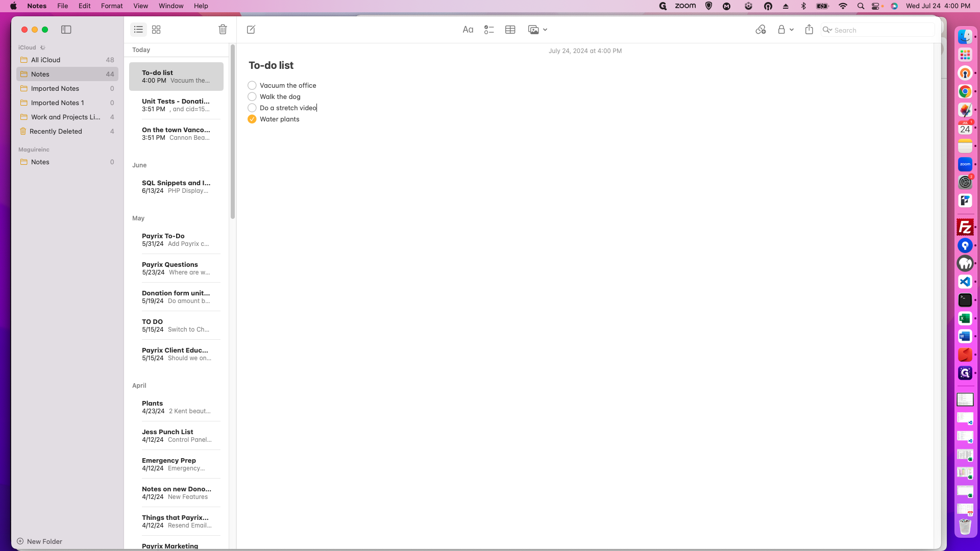The width and height of the screenshot is (980, 551).
Task: Open Imported Notes 1 folder
Action: [x=67, y=103]
